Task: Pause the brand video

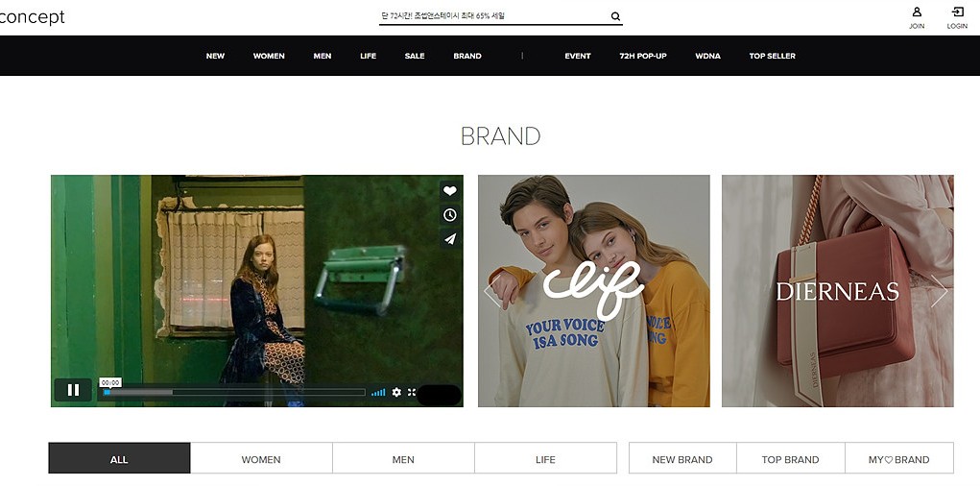Action: click(73, 390)
